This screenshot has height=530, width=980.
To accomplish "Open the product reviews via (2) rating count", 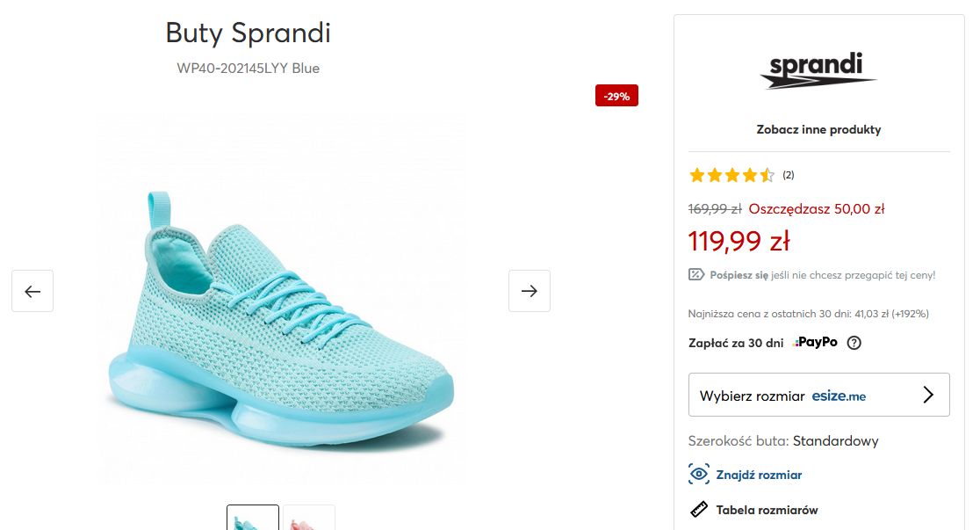I will tap(788, 175).
